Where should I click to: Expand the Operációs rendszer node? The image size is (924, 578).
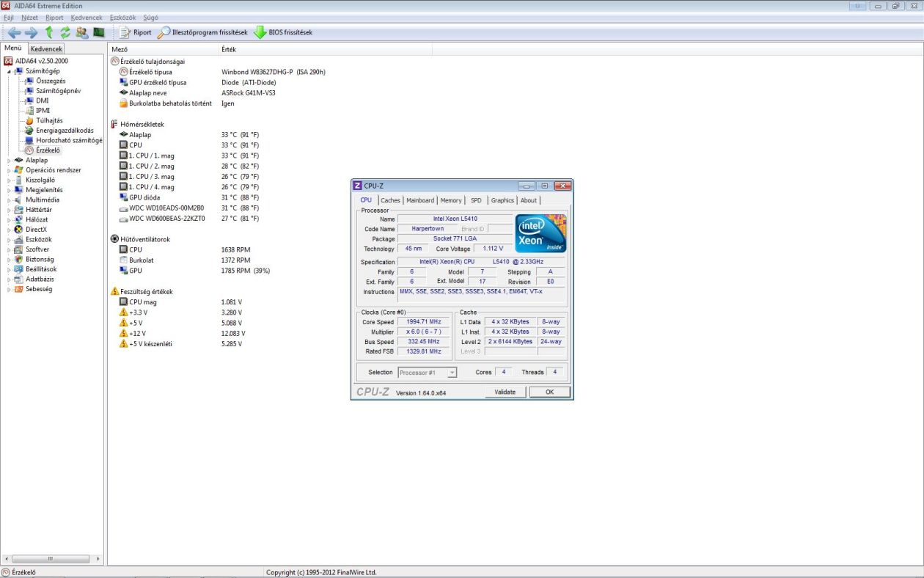[x=10, y=170]
